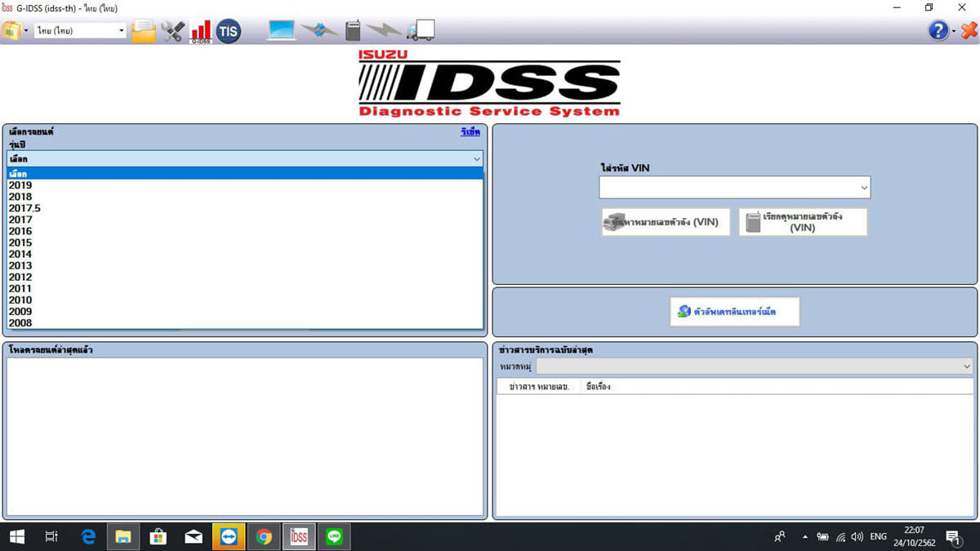Click the recall chassis number (VIN) button

803,222
